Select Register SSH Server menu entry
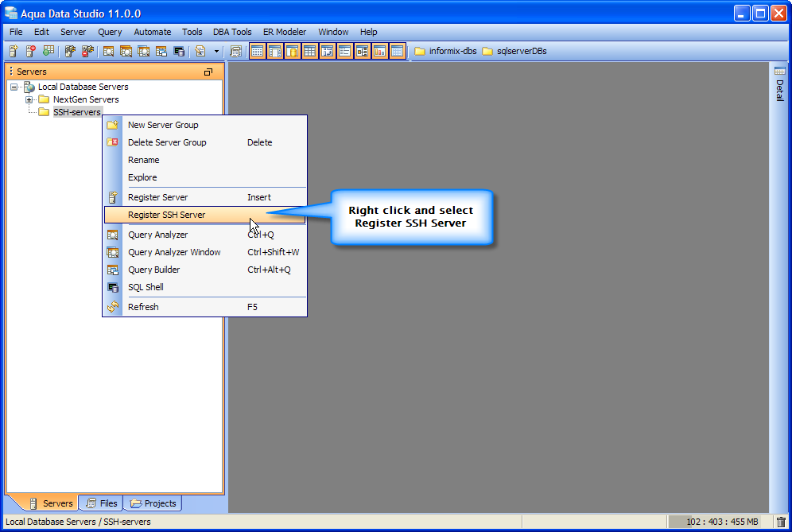This screenshot has width=792, height=532. [204, 215]
